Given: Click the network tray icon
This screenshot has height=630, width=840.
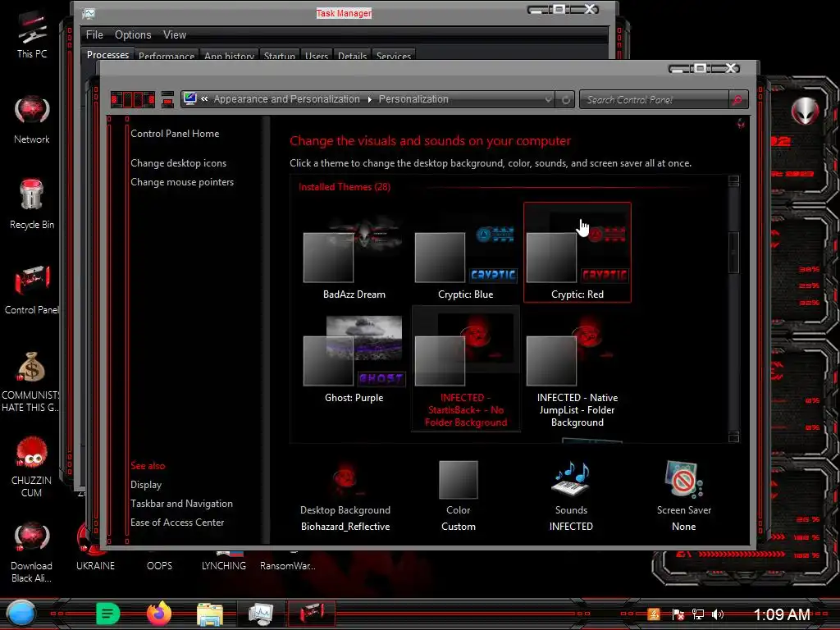Looking at the screenshot, I should click(697, 614).
